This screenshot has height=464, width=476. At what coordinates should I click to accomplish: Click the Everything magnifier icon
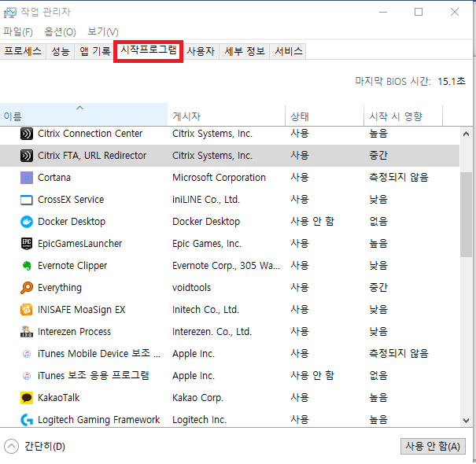(27, 288)
